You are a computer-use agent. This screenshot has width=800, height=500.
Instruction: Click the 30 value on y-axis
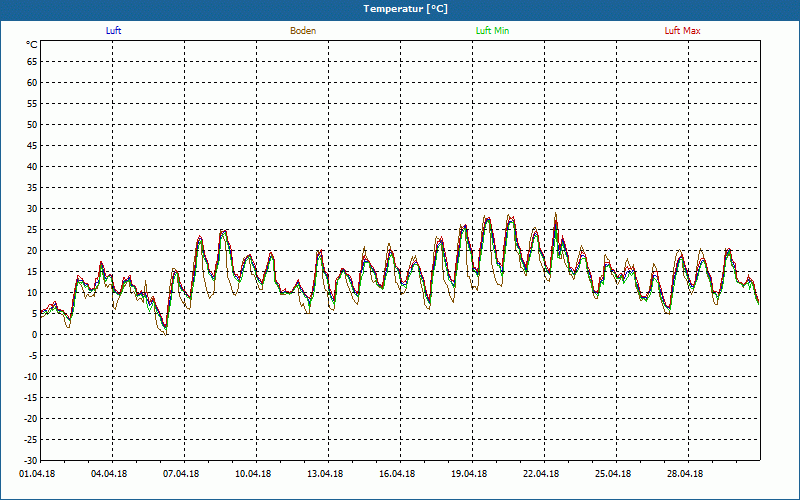[x=32, y=209]
